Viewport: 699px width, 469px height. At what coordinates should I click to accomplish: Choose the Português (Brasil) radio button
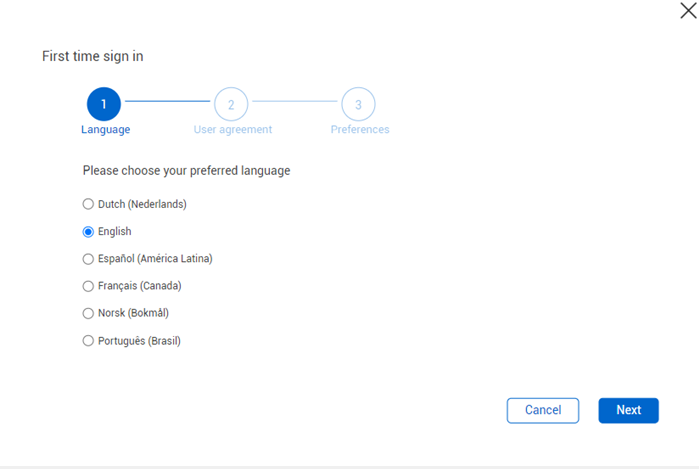tap(88, 341)
